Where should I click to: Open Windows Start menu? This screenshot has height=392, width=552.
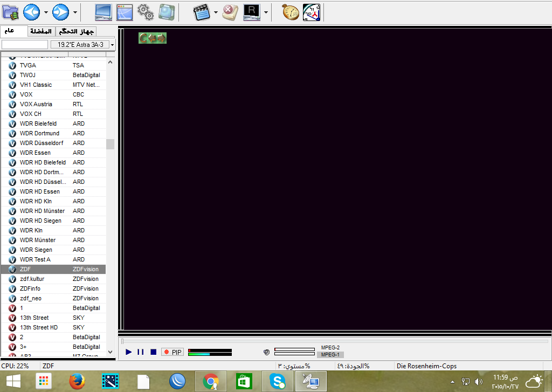[x=13, y=381]
